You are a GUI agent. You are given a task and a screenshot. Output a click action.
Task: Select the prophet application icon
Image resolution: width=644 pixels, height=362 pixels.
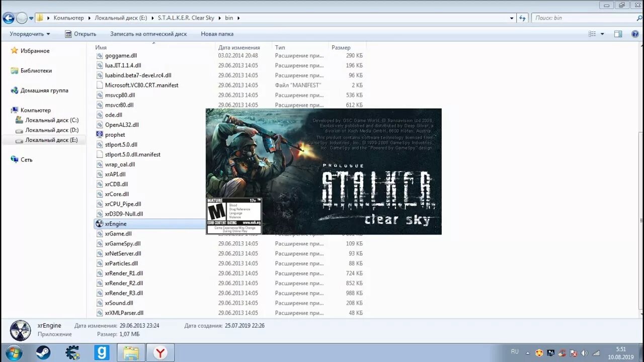coord(99,135)
